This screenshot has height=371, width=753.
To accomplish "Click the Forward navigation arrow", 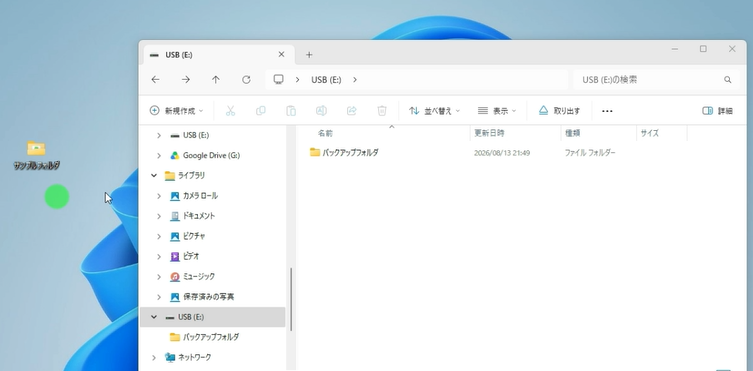I will coord(185,80).
